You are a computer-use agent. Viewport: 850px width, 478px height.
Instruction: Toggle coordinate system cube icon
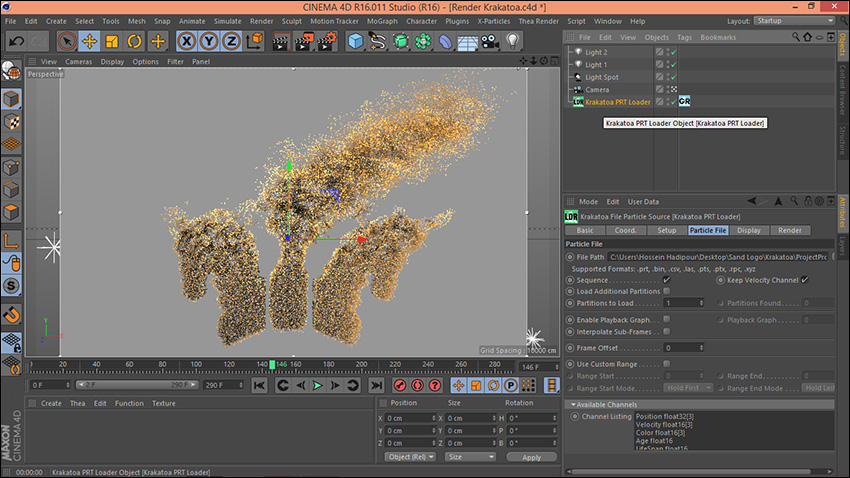[x=254, y=41]
